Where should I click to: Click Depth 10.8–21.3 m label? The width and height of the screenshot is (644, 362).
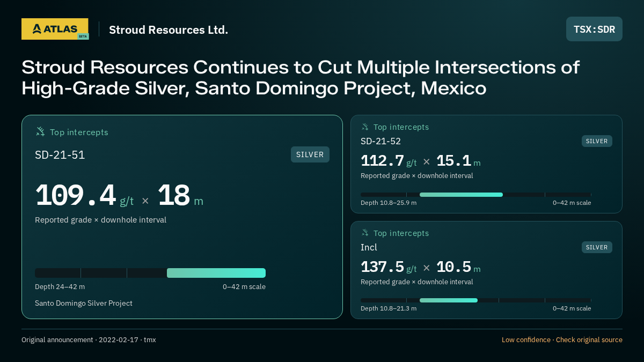389,308
